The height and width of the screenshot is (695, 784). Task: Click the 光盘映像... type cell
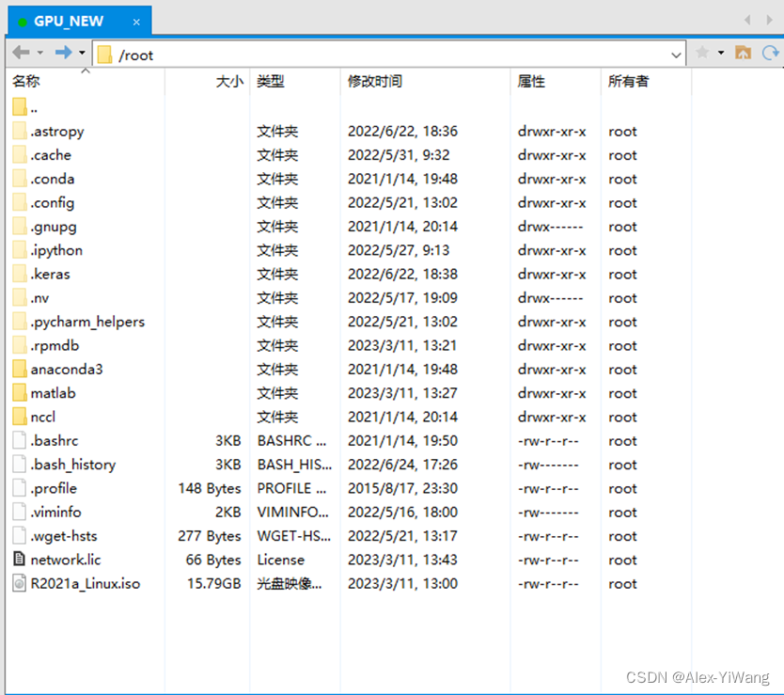pyautogui.click(x=289, y=583)
